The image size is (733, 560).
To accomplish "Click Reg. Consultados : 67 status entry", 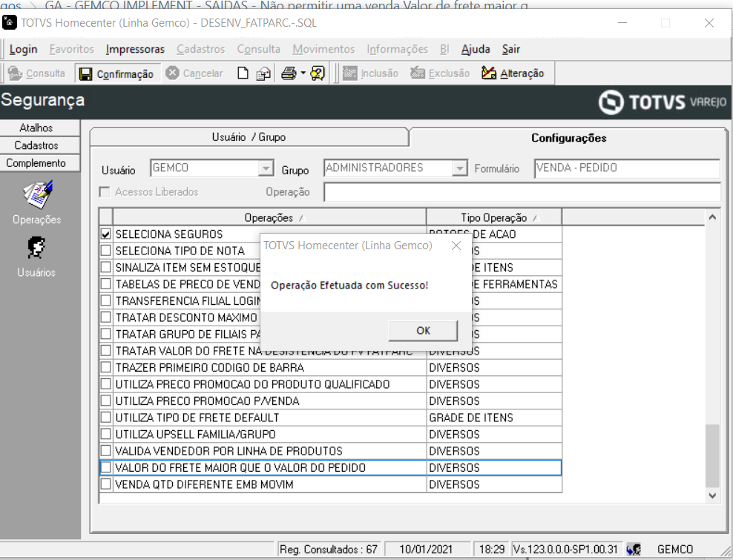I will click(x=328, y=550).
